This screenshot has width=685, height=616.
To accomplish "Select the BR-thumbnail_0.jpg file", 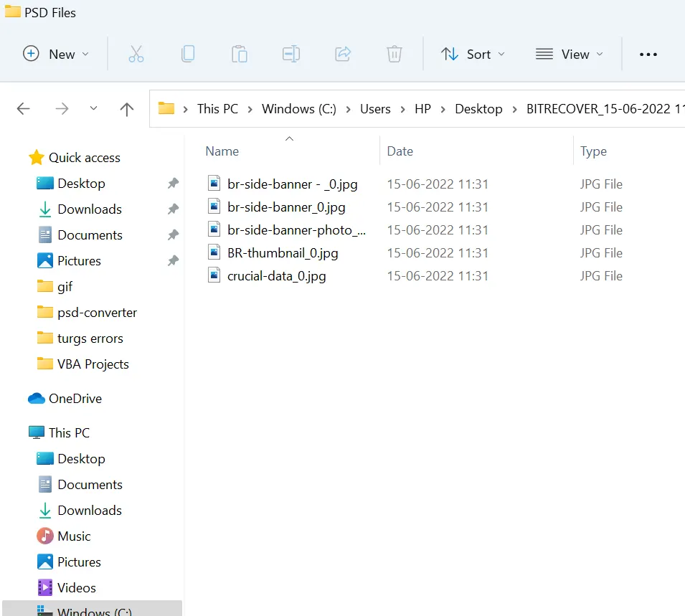I will 283,253.
